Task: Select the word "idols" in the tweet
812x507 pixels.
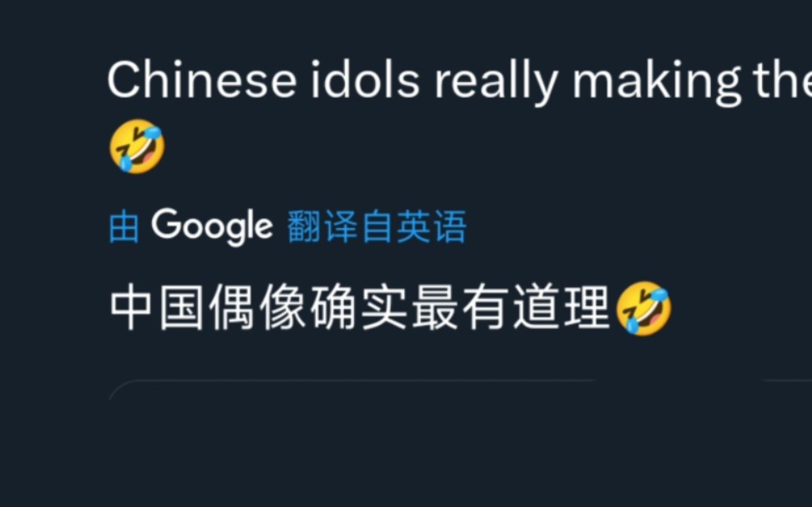Action: tap(365, 80)
